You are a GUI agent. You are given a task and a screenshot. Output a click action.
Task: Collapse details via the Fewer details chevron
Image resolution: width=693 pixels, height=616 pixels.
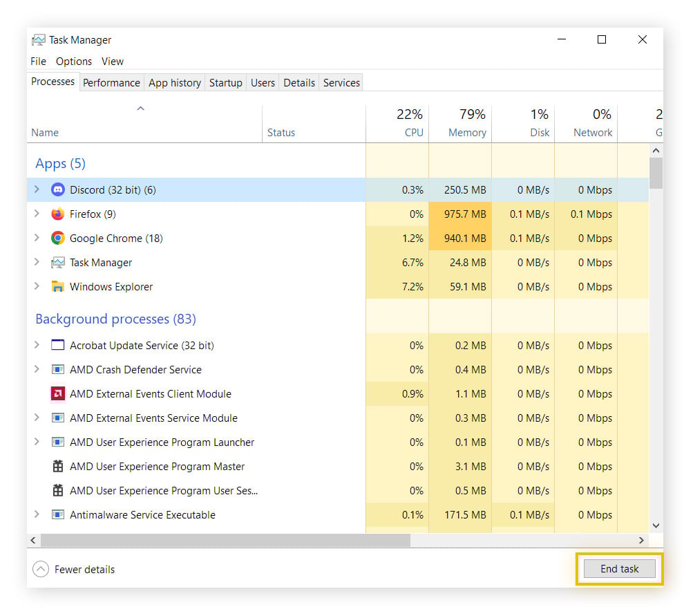(40, 569)
